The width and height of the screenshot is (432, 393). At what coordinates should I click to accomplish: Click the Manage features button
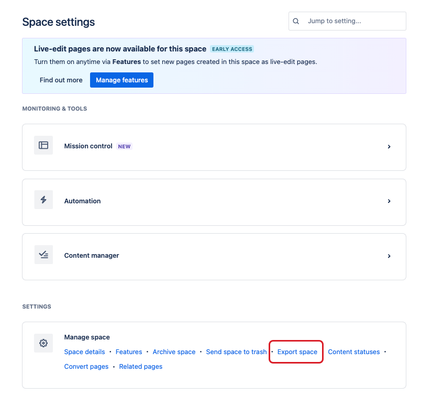click(122, 80)
